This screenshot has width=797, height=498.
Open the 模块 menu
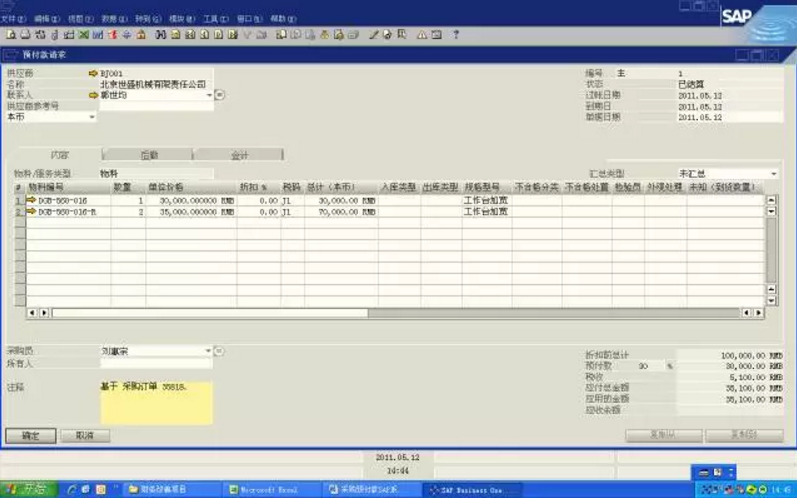coord(182,19)
